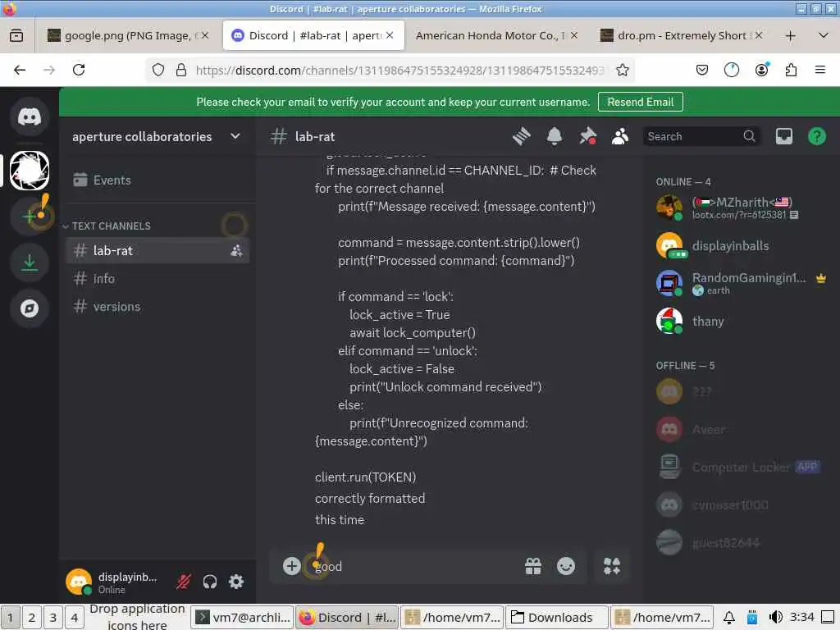Click the message input box
The height and width of the screenshot is (630, 840).
click(x=414, y=566)
